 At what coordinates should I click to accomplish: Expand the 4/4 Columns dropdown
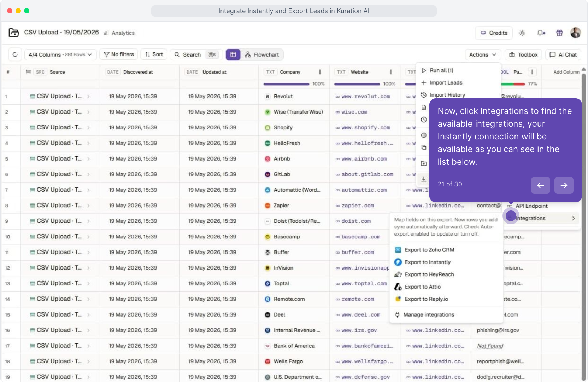click(x=60, y=54)
